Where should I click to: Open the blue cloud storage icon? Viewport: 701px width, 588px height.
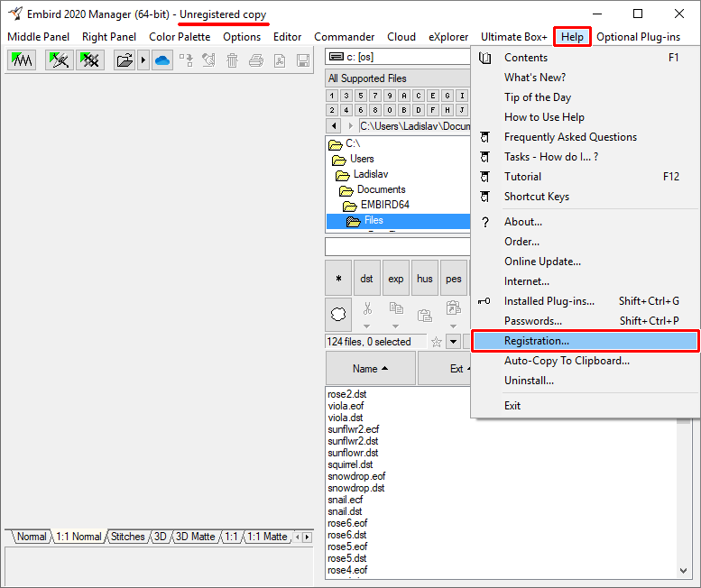tap(162, 60)
